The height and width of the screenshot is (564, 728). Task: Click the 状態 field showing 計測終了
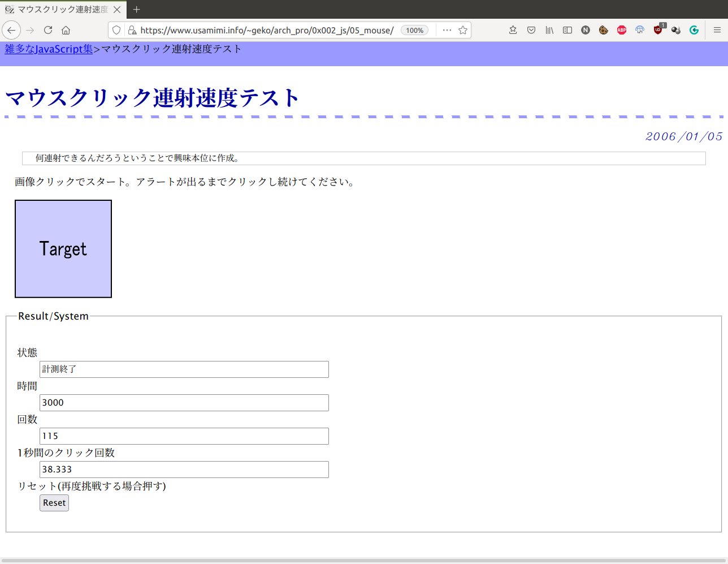point(184,369)
